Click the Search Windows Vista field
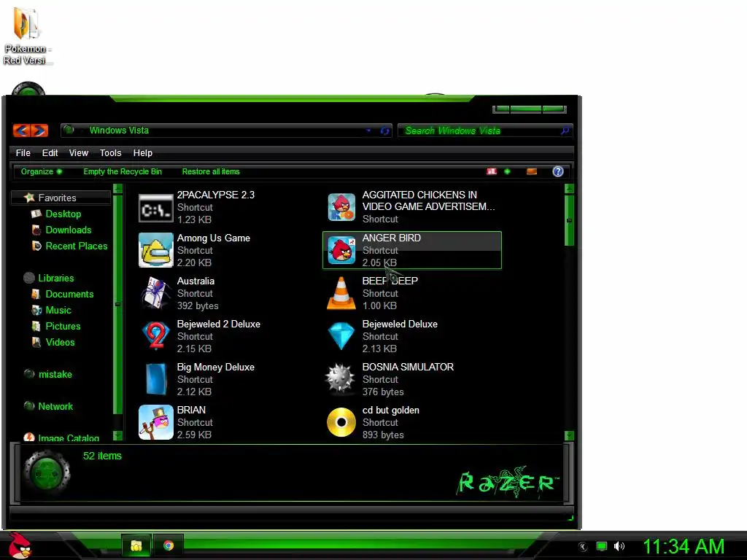Viewport: 747px width, 560px height. 485,131
